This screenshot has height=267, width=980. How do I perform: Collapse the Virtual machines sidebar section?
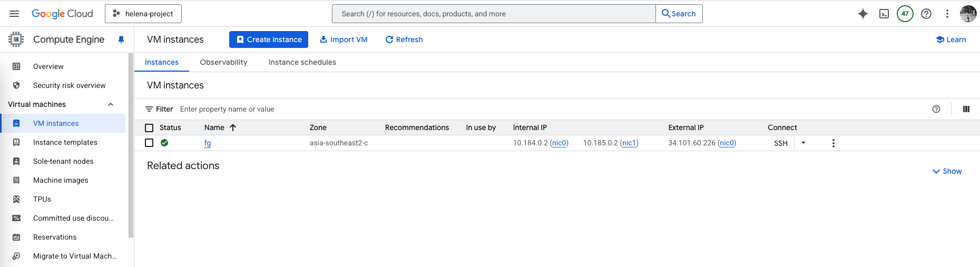coord(111,104)
